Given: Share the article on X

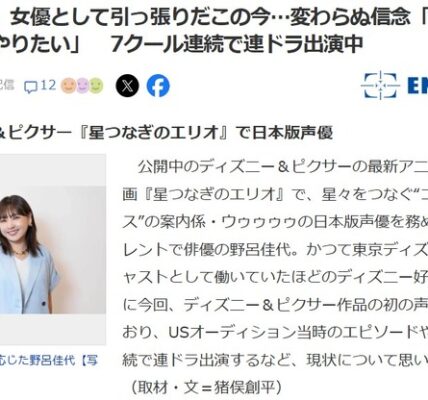Looking at the screenshot, I should (127, 86).
